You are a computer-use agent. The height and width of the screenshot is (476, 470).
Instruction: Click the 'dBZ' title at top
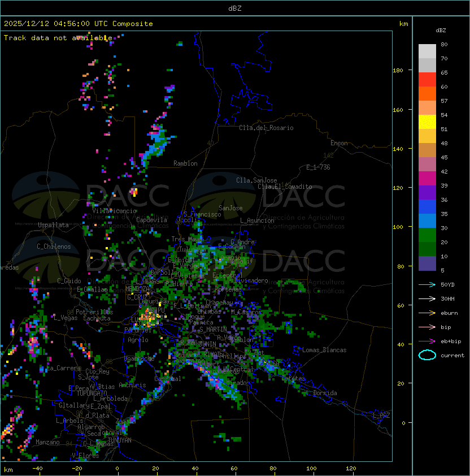point(235,8)
